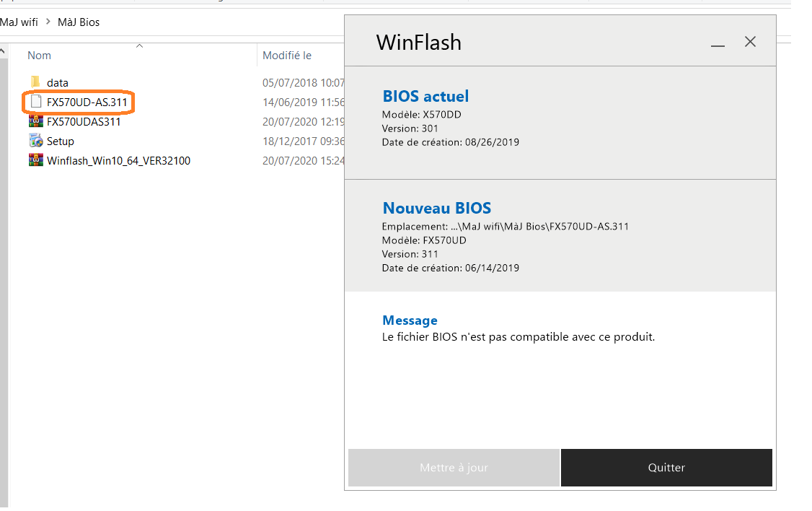The width and height of the screenshot is (812, 511).
Task: Click the MàJ Bios breadcrumb segment
Action: tap(79, 22)
